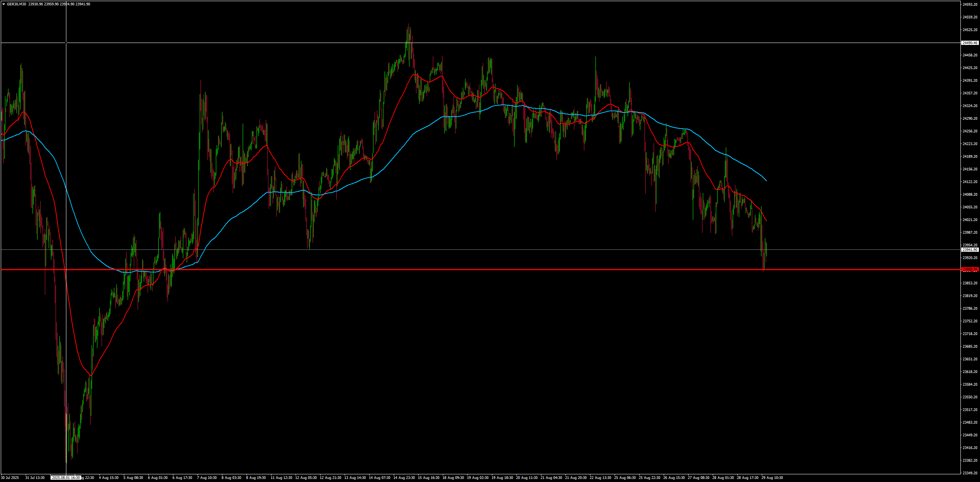Click the 6 Aug 17:30 time label
980x482 pixels.
pyautogui.click(x=183, y=478)
